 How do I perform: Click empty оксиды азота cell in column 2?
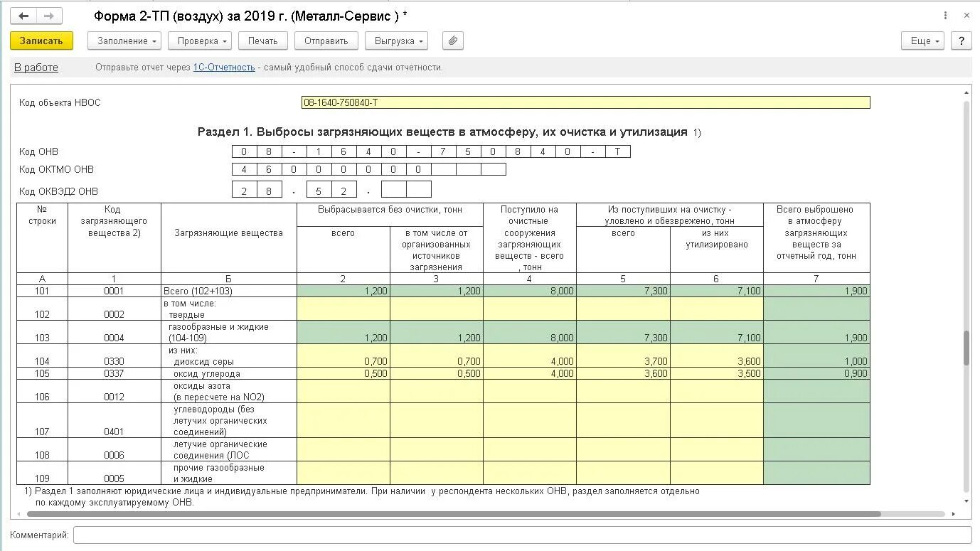343,391
